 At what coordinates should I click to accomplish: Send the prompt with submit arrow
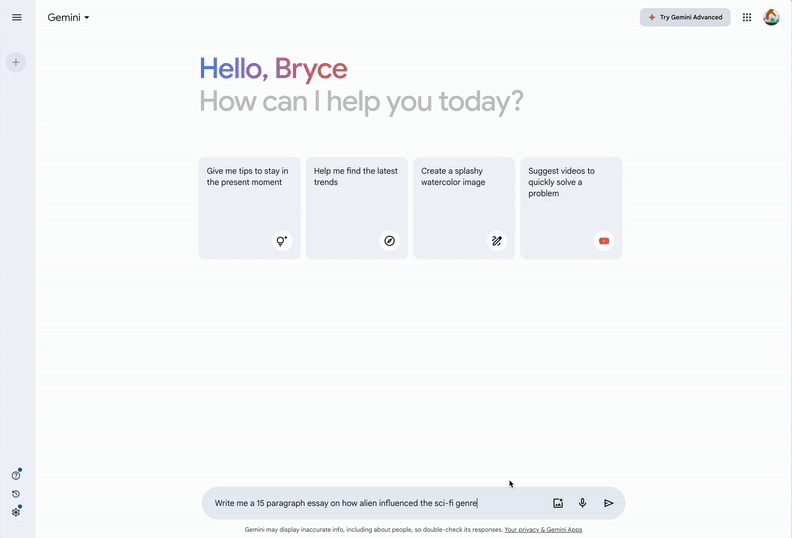(608, 503)
